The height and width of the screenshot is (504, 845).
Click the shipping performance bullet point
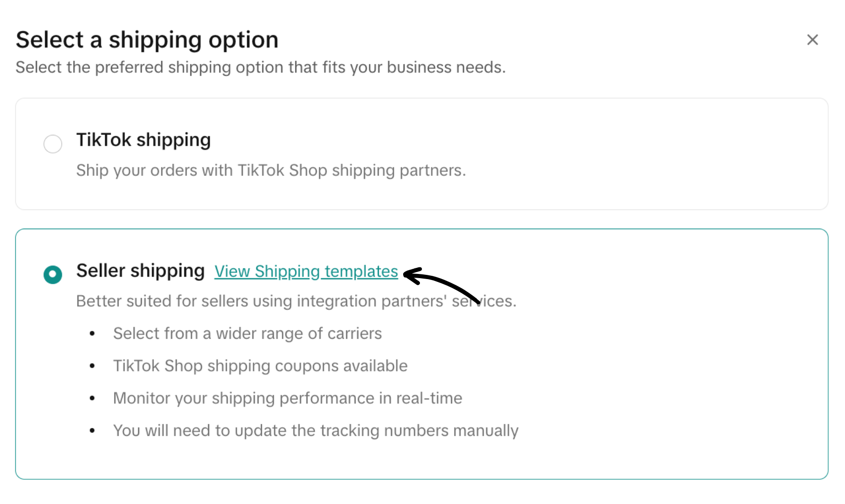(x=287, y=398)
